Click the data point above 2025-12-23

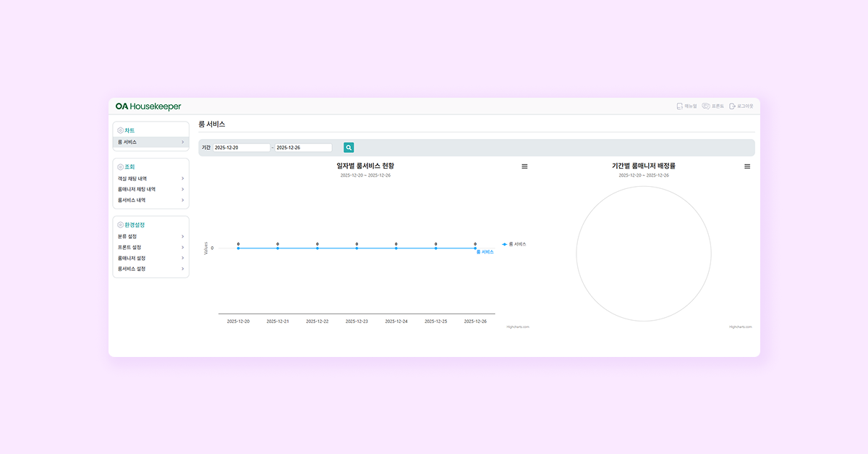(357, 248)
